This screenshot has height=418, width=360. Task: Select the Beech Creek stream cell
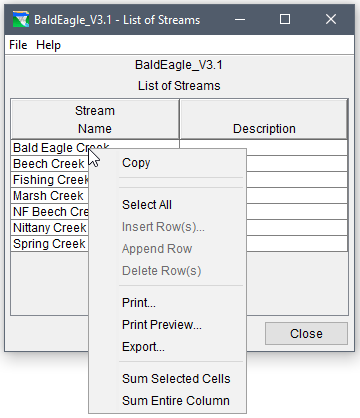[50, 164]
